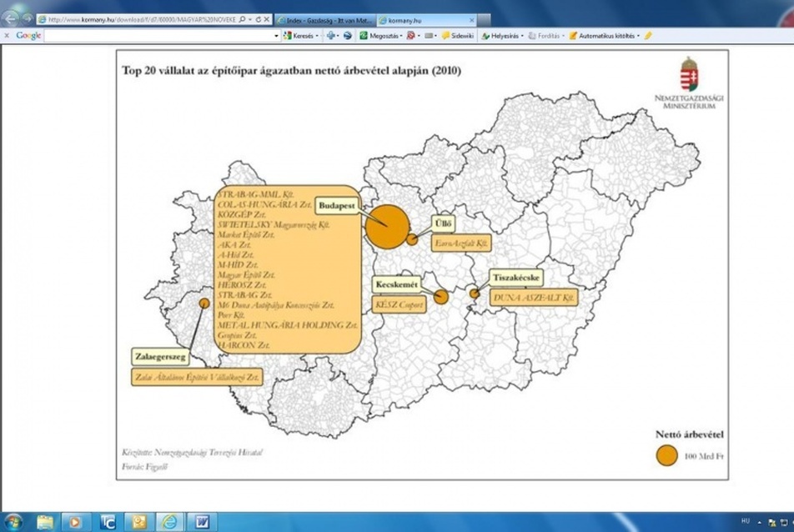This screenshot has height=532, width=794.
Task: Open a new blank tab
Action: click(x=484, y=20)
